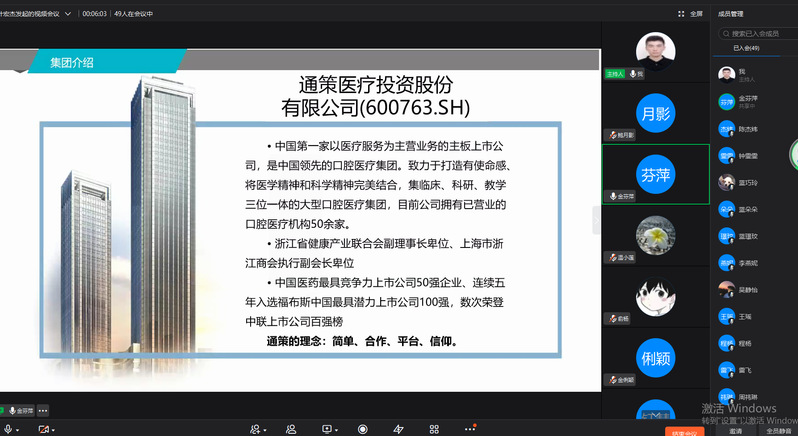
Task: Click the more options ellipsis beside 金芬萍
Action: point(42,410)
